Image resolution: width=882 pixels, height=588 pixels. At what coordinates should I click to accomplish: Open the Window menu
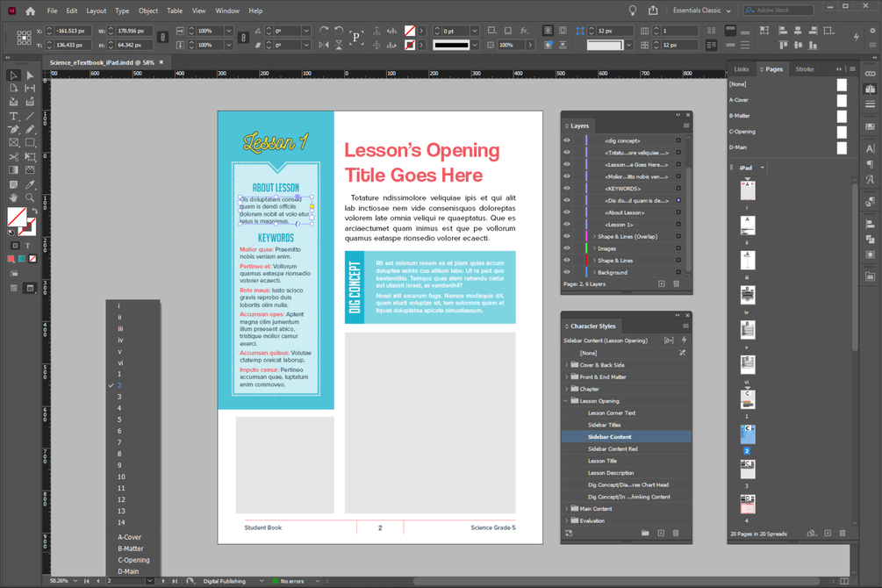tap(227, 11)
